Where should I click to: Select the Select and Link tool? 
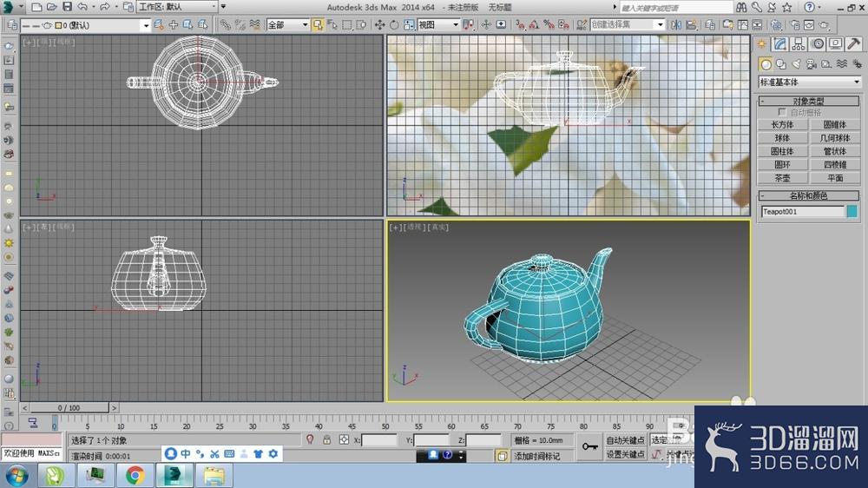pos(225,25)
